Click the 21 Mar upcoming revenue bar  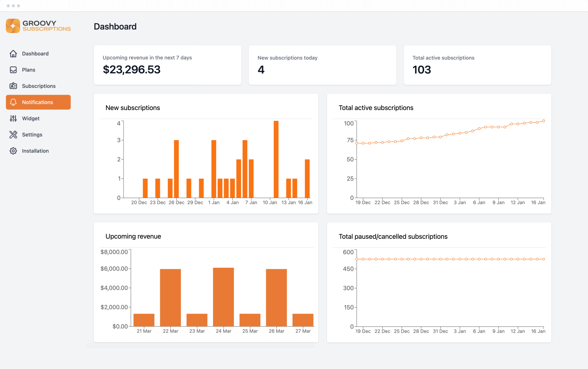(x=144, y=320)
